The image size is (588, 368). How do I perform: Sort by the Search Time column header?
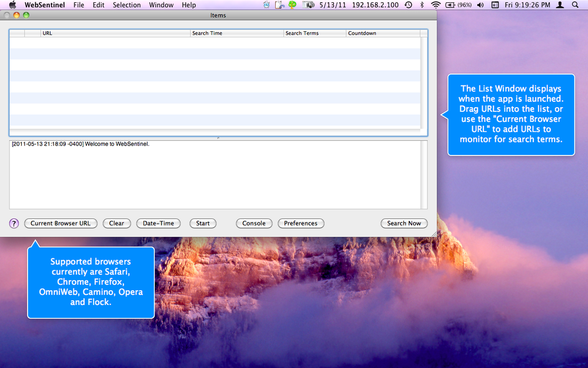237,33
